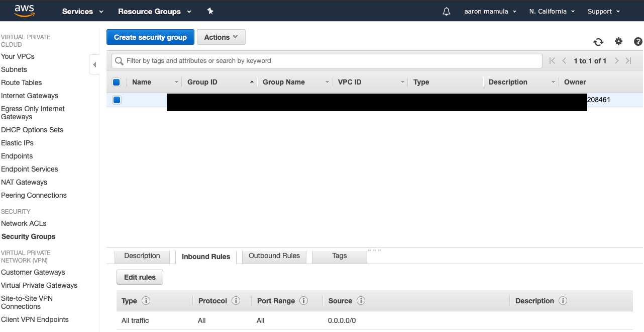Image resolution: width=644 pixels, height=332 pixels.
Task: Open Virtual Private Gateways link
Action: click(39, 285)
